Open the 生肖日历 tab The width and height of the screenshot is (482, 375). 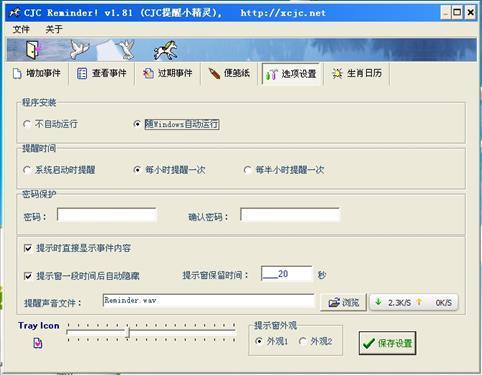[x=357, y=73]
